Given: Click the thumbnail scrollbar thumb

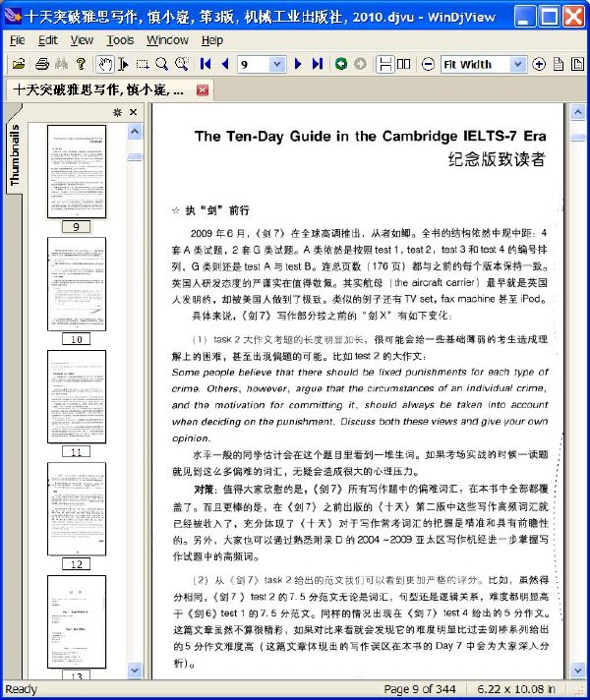Looking at the screenshot, I should tap(135, 156).
